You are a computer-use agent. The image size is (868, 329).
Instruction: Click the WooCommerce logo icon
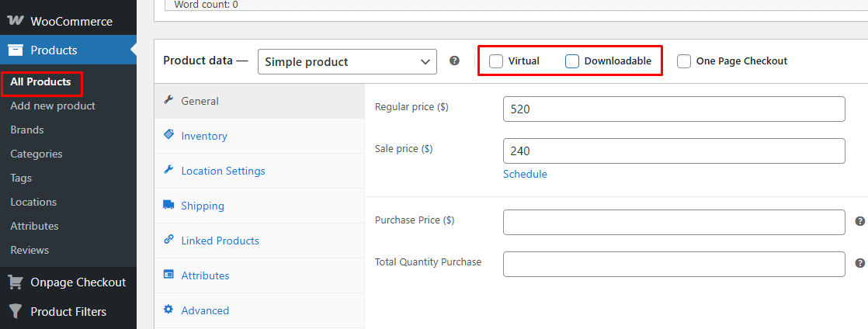click(16, 21)
